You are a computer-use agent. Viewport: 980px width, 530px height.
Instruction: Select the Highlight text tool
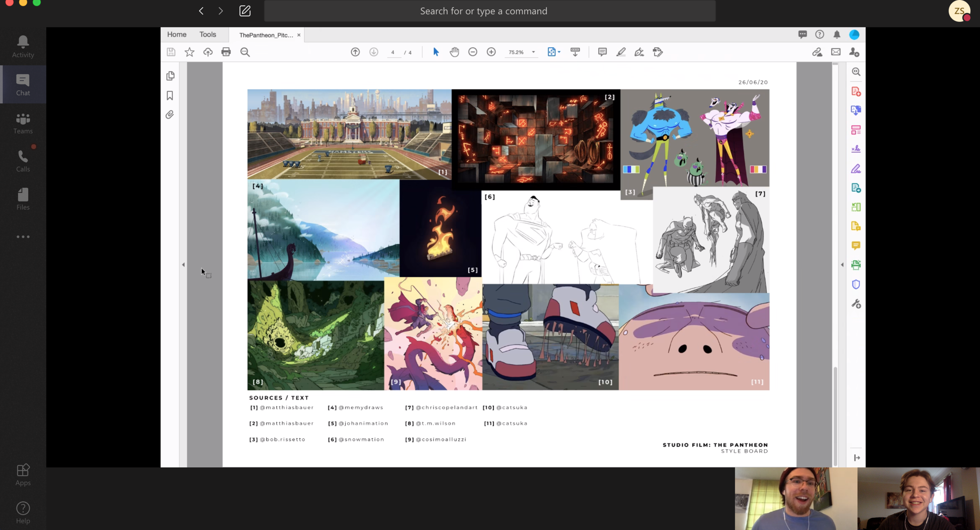[621, 52]
